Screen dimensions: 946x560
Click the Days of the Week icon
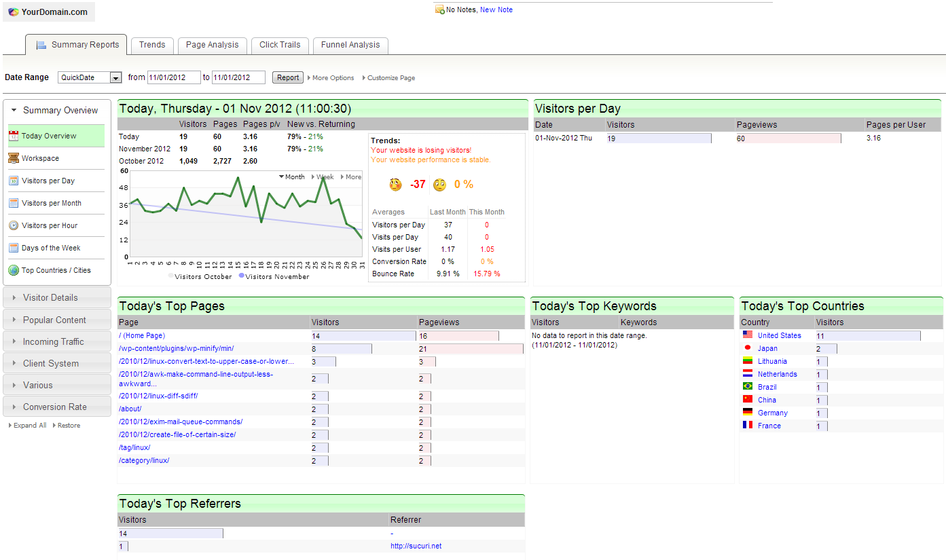(x=14, y=248)
